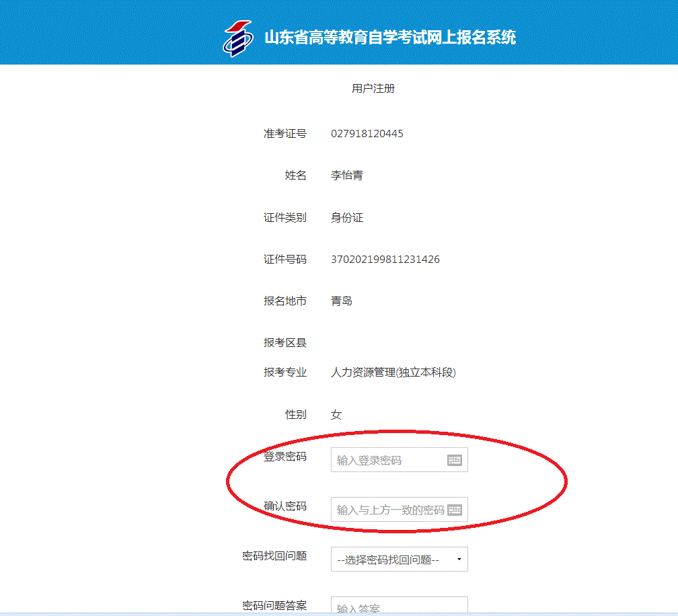The height and width of the screenshot is (616, 678).
Task: Click the 身份证 certificate type value
Action: coord(346,218)
